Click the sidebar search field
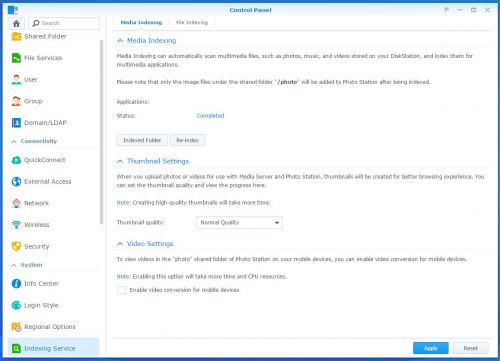The height and width of the screenshot is (361, 500). (64, 23)
